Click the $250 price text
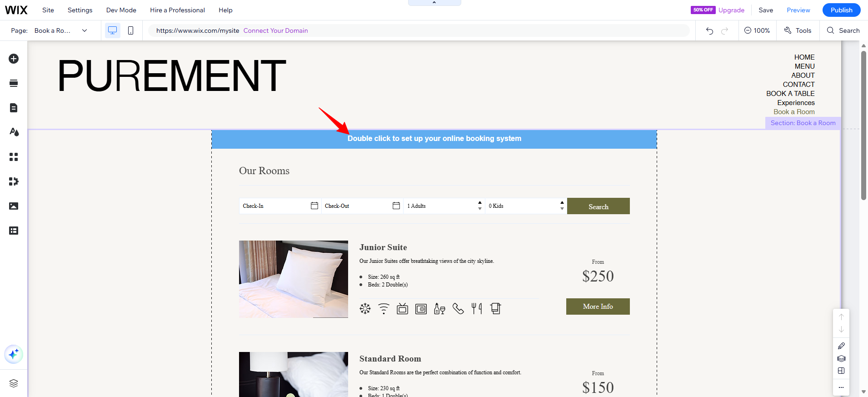Viewport: 868px width, 397px height. (598, 276)
